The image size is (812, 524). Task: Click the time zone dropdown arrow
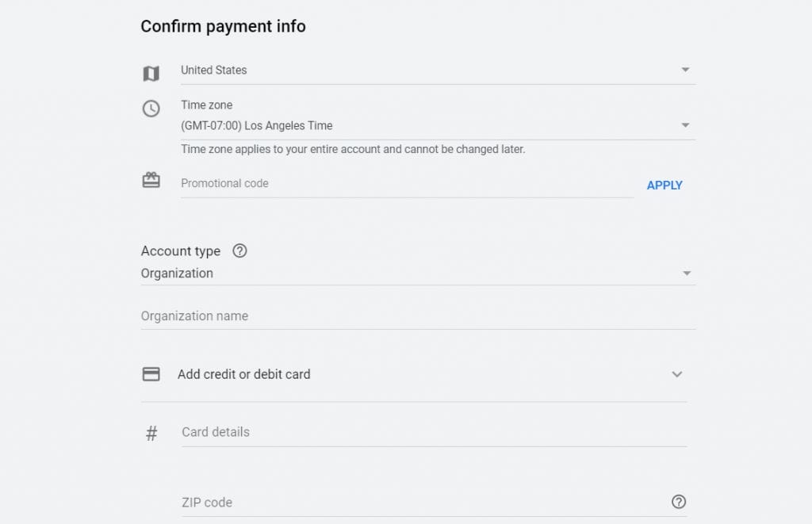[685, 124]
